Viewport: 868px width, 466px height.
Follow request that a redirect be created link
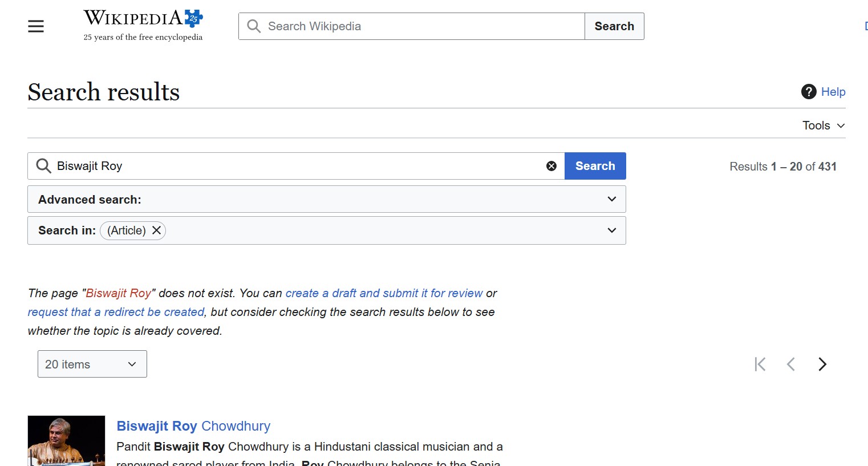[116, 312]
